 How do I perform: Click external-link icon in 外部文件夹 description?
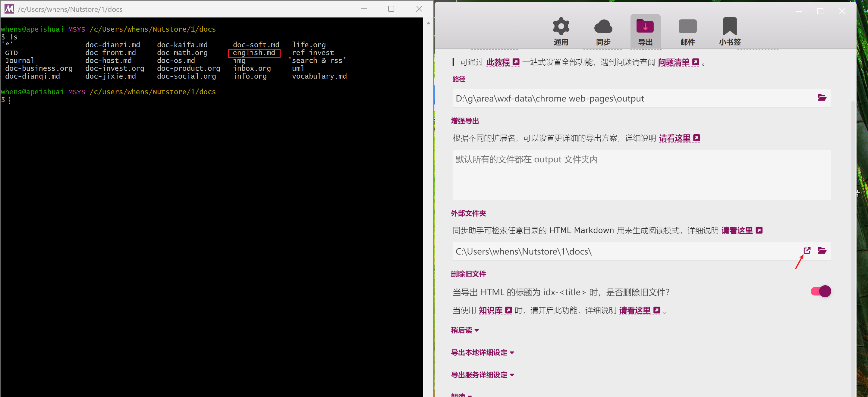[x=759, y=231]
